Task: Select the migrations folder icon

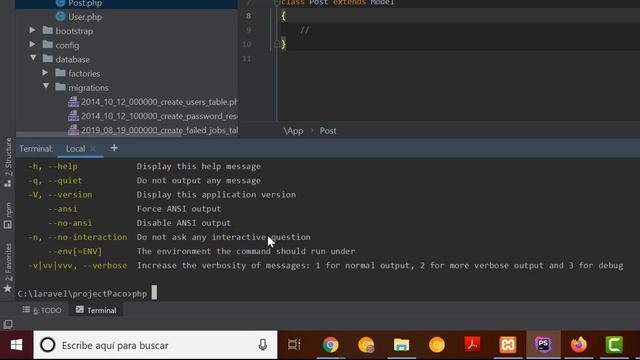Action: (60, 87)
